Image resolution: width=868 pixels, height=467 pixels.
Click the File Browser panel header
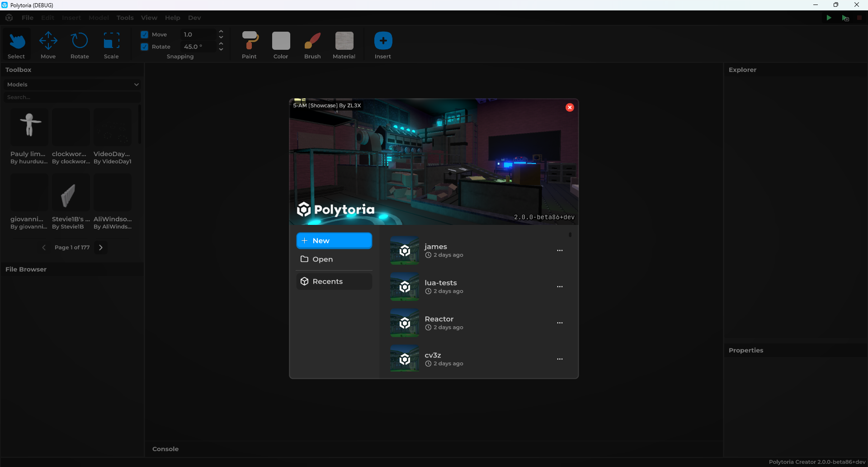(x=26, y=269)
